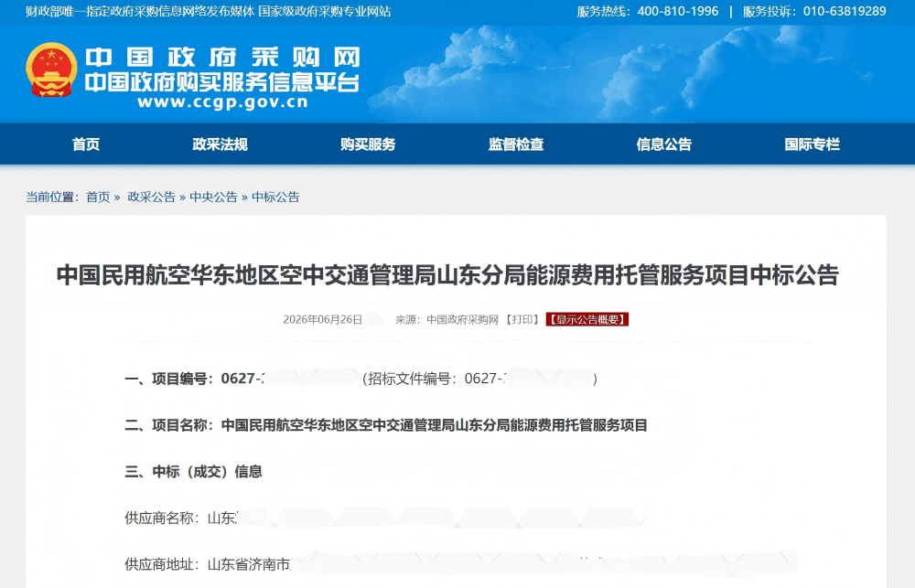Image resolution: width=915 pixels, height=588 pixels.
Task: Click the 供应商名称 line
Action: 385,518
